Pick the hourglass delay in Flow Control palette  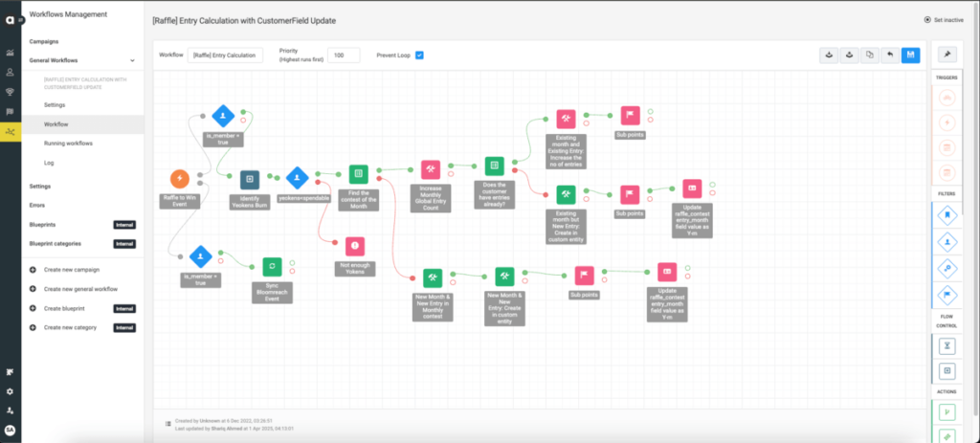[x=947, y=344]
